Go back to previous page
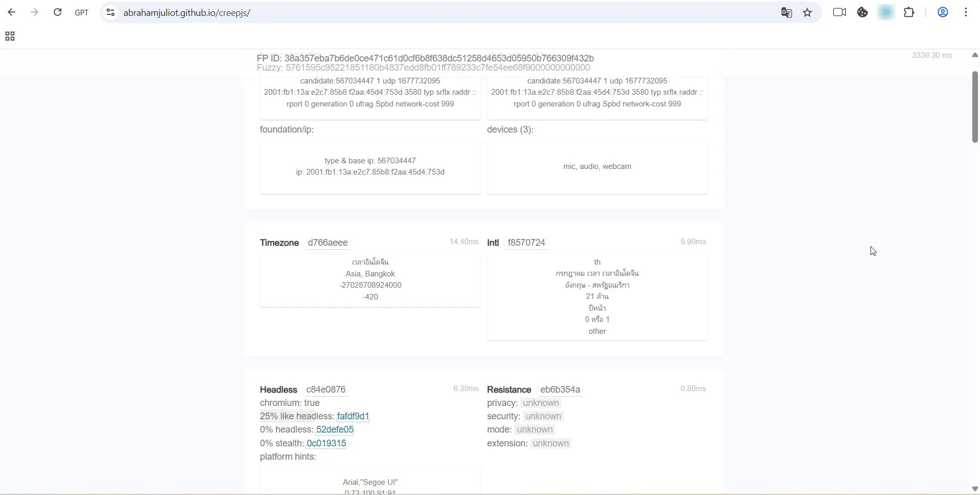Image resolution: width=980 pixels, height=495 pixels. tap(11, 12)
